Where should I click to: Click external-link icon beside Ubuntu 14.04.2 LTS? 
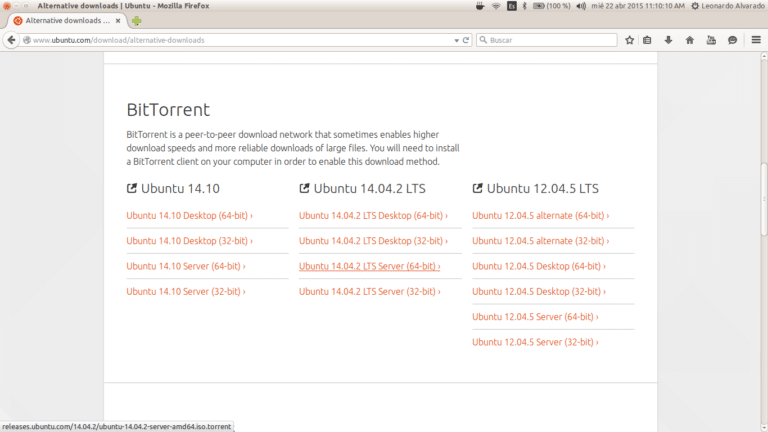pos(304,188)
